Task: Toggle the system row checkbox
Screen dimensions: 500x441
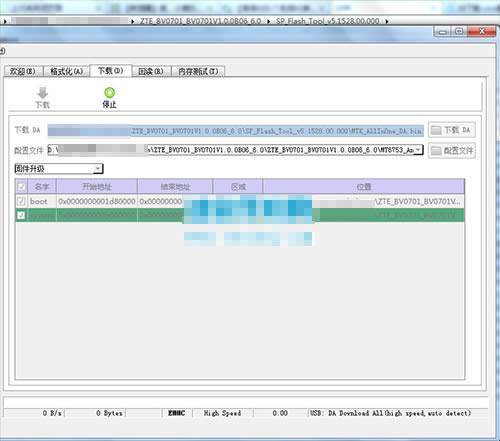Action: coord(21,215)
